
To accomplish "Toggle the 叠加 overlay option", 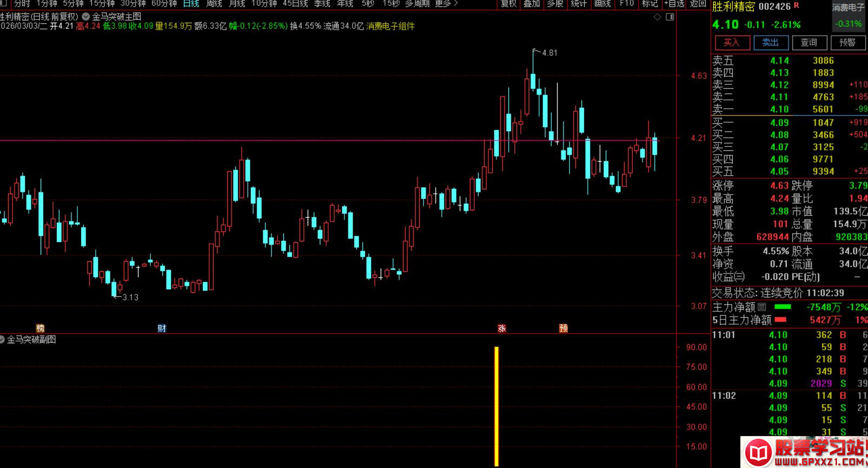I will pos(532,4).
